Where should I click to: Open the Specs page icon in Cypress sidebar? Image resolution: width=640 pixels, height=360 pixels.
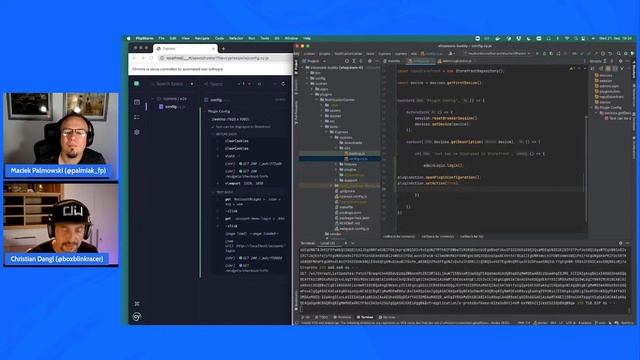click(x=137, y=102)
